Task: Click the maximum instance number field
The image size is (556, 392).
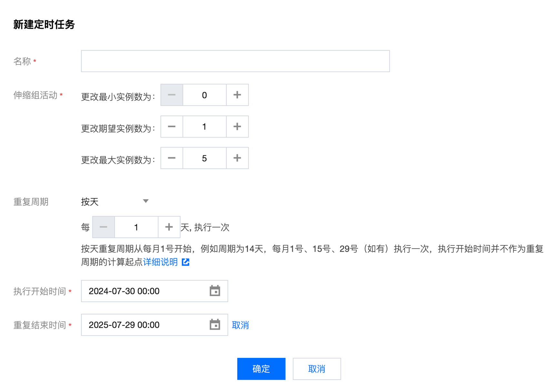Action: click(x=204, y=158)
